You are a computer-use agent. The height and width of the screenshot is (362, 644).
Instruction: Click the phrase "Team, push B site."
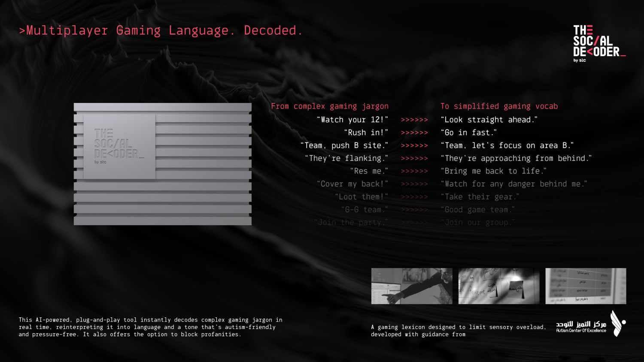tap(344, 145)
